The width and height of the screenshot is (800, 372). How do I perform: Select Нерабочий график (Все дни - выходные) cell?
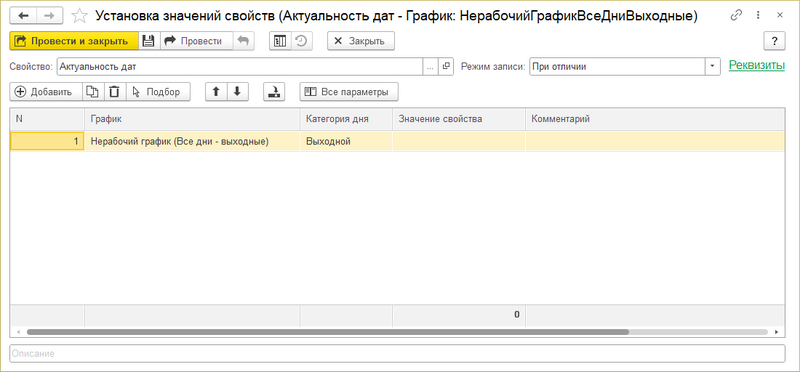click(x=192, y=141)
